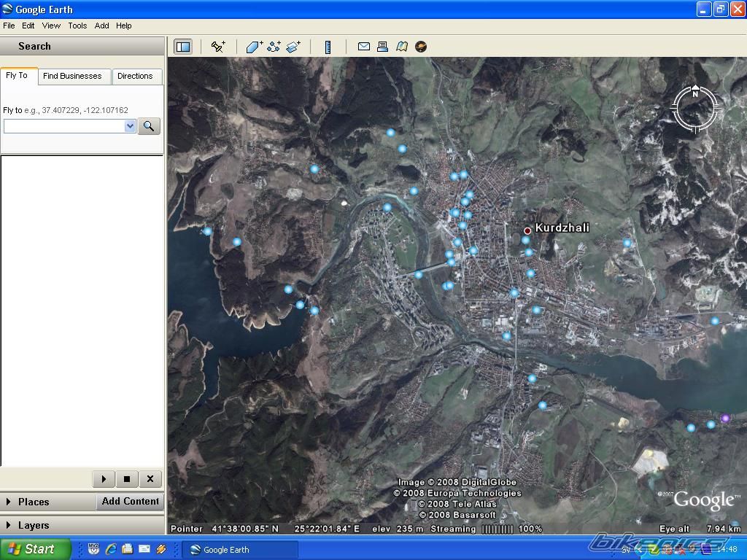The height and width of the screenshot is (560, 747).
Task: Show the view in Google Maps
Action: 402,46
